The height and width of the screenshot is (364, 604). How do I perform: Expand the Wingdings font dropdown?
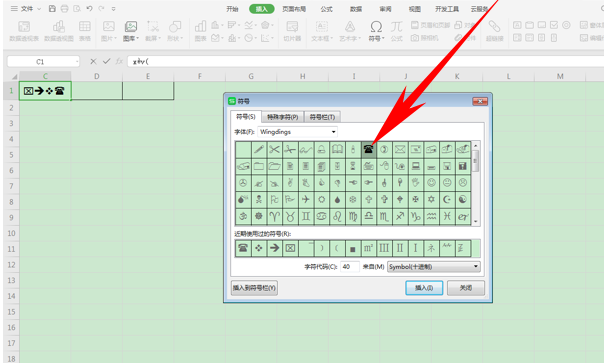(x=334, y=132)
